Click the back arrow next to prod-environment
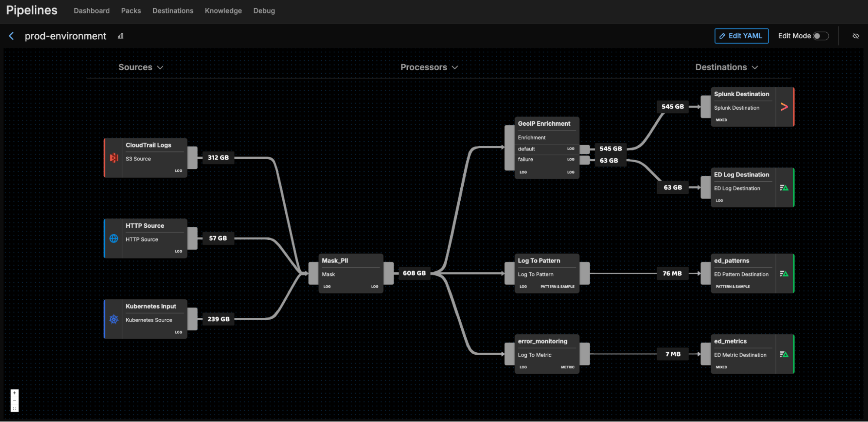Viewport: 868px width, 422px height. coord(11,36)
